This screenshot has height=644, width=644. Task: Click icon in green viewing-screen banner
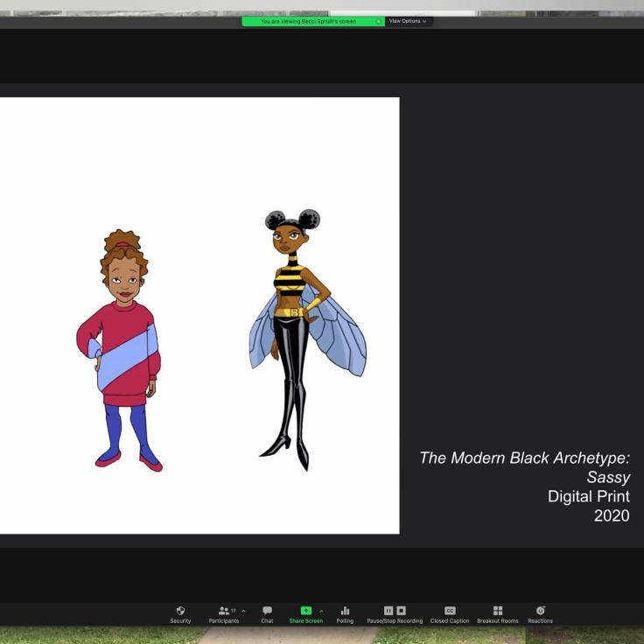pyautogui.click(x=379, y=21)
